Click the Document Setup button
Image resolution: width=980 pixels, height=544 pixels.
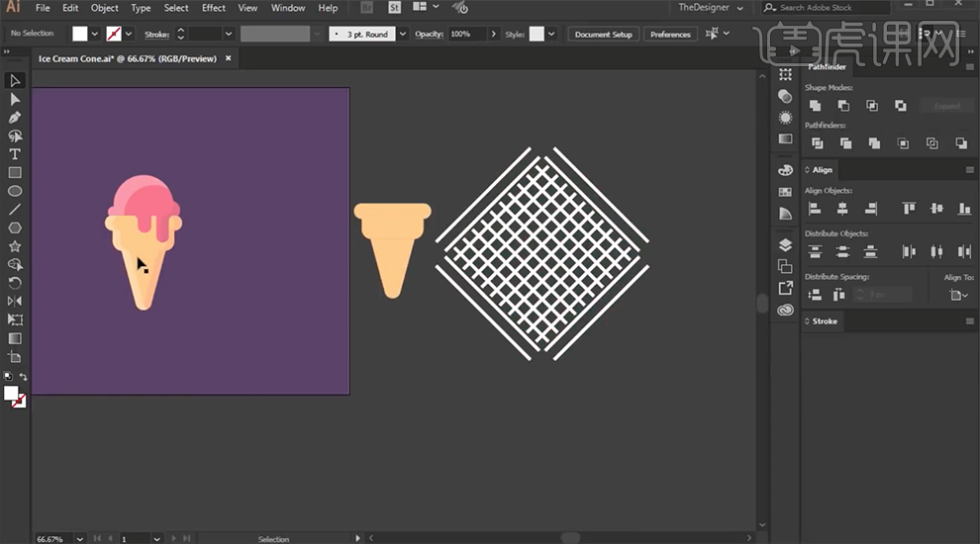coord(603,34)
